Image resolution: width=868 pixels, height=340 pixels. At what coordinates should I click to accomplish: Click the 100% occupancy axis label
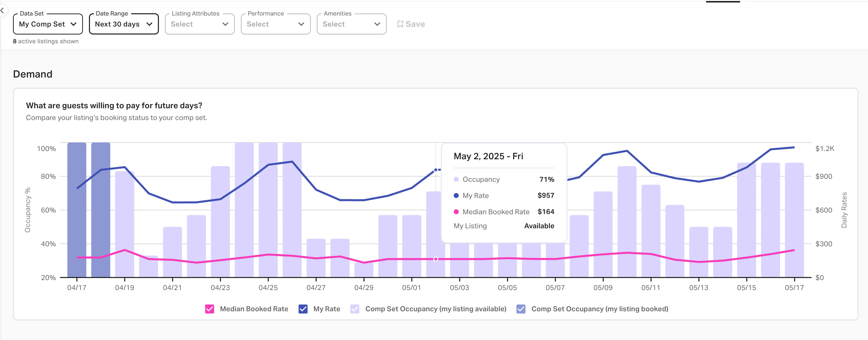tap(46, 149)
